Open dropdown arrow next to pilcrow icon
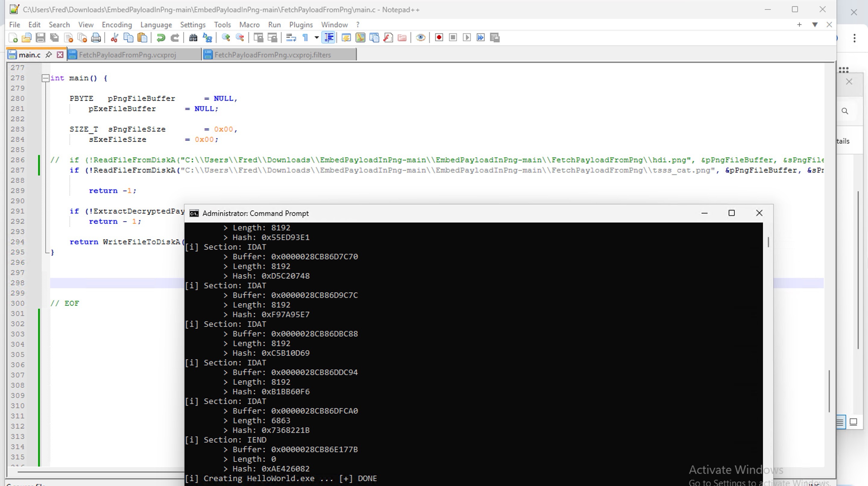868x486 pixels. (316, 37)
